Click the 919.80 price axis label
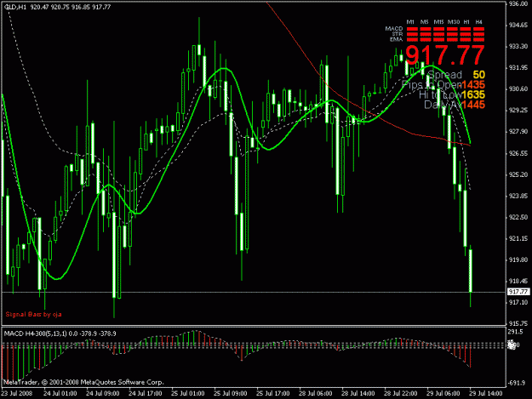The height and width of the screenshot is (399, 532). (518, 259)
